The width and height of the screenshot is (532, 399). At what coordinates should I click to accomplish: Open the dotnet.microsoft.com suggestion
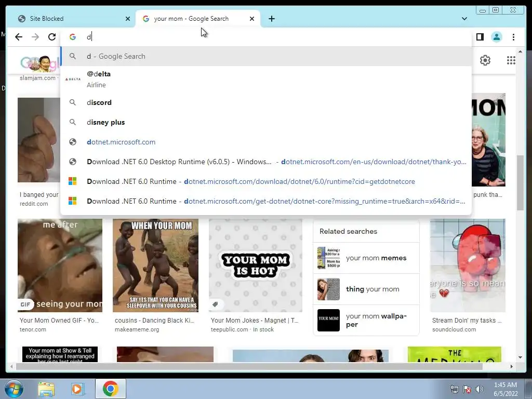(x=266, y=142)
